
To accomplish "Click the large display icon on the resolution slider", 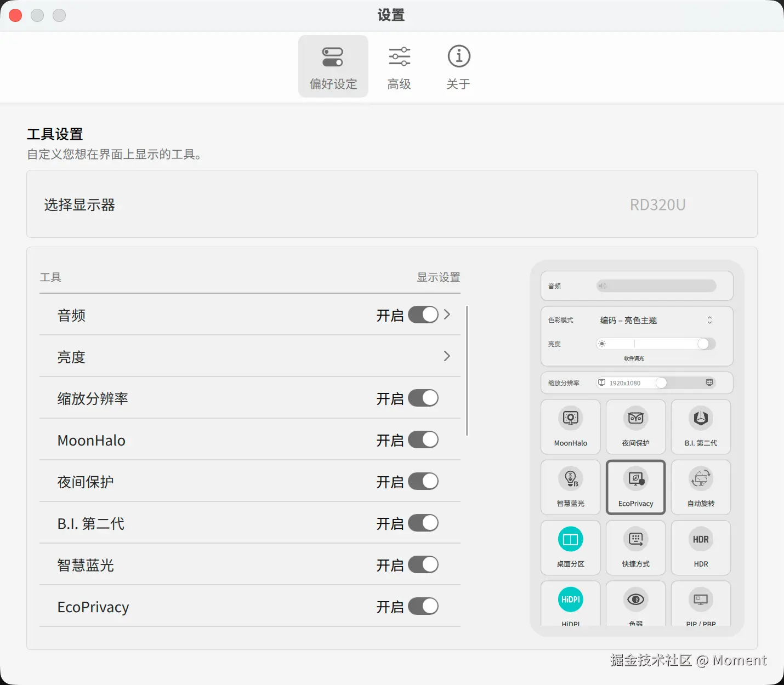I will pyautogui.click(x=709, y=383).
